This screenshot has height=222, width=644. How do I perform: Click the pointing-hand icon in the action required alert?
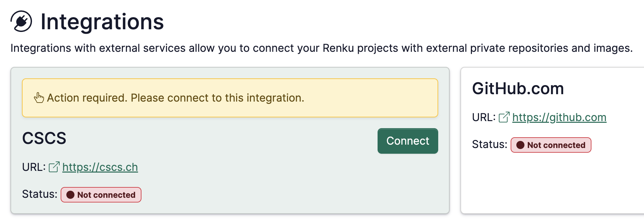pos(38,98)
